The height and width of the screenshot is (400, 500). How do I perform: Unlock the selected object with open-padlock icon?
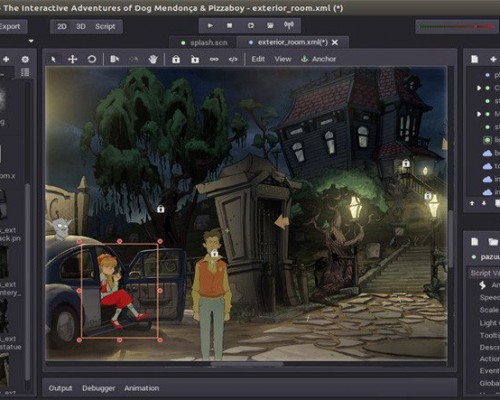(195, 59)
